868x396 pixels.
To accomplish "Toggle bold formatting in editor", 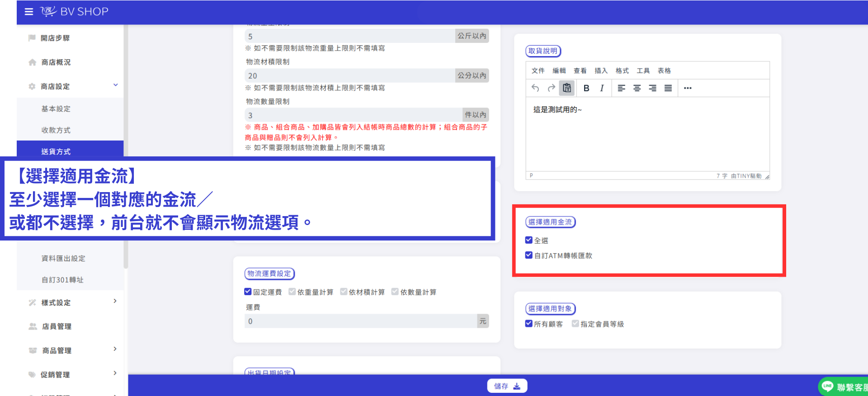I will coord(586,88).
